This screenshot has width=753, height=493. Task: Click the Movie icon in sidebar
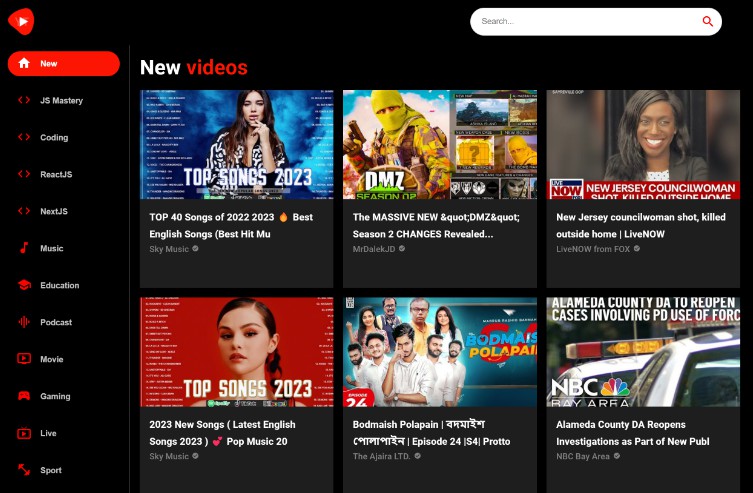click(24, 359)
